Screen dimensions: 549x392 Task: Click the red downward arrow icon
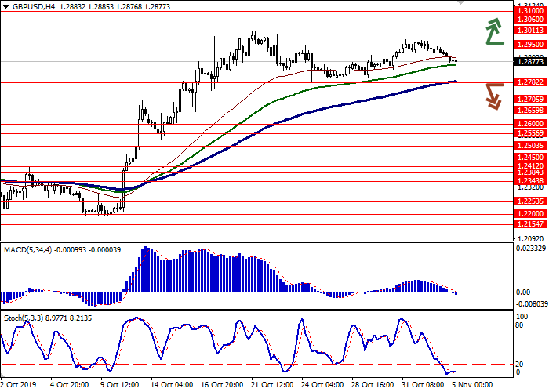(493, 96)
